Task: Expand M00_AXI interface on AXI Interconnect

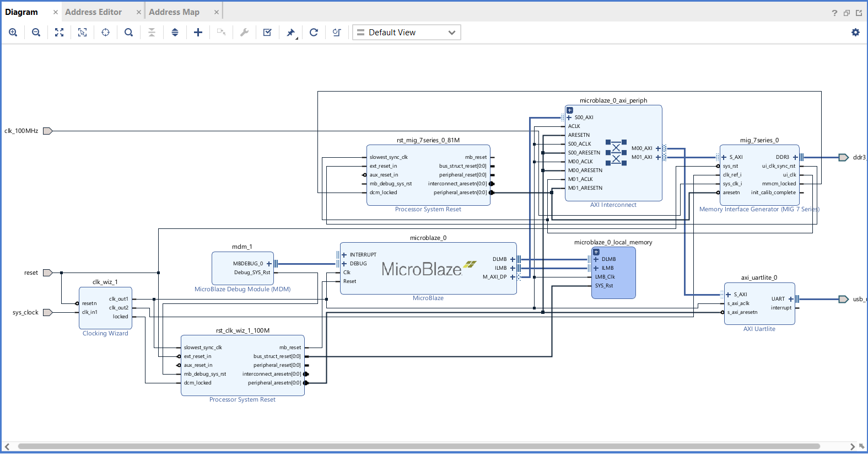Action: (x=658, y=148)
